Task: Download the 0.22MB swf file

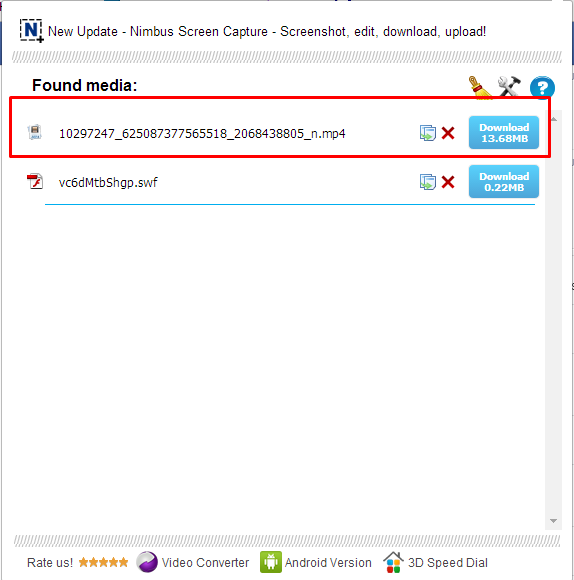Action: (x=504, y=182)
